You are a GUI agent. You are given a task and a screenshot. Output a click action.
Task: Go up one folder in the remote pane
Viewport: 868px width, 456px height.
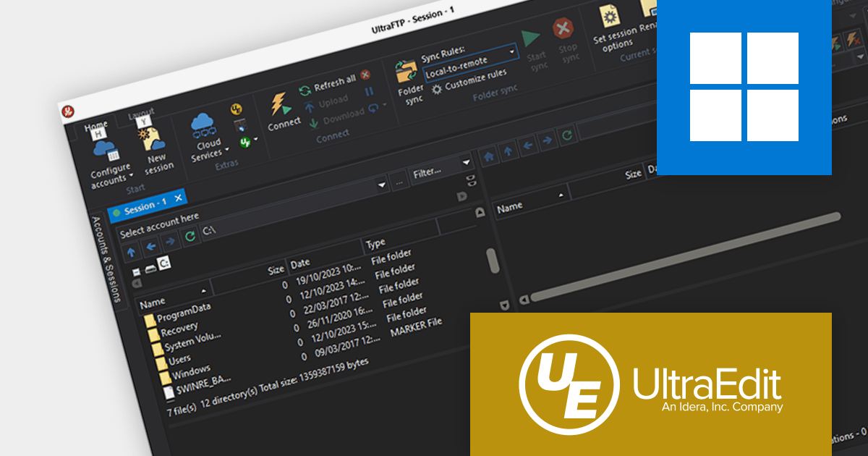509,150
